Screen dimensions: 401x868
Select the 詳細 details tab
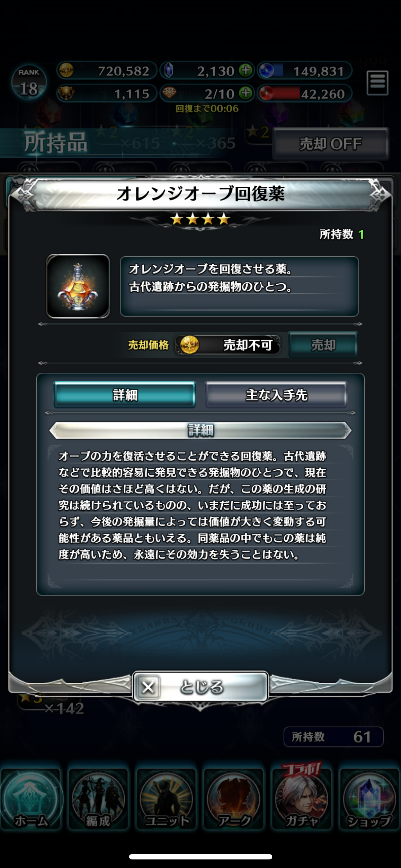(124, 395)
